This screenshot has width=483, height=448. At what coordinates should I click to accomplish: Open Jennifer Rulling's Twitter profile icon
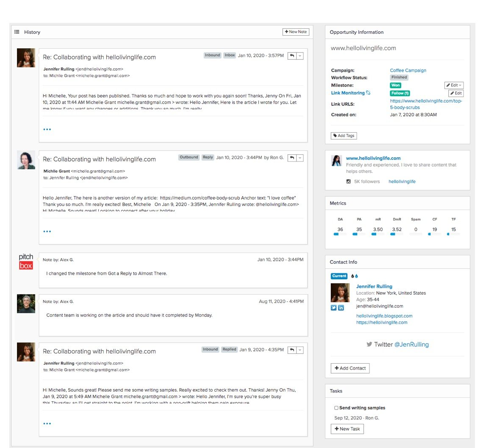(x=333, y=308)
